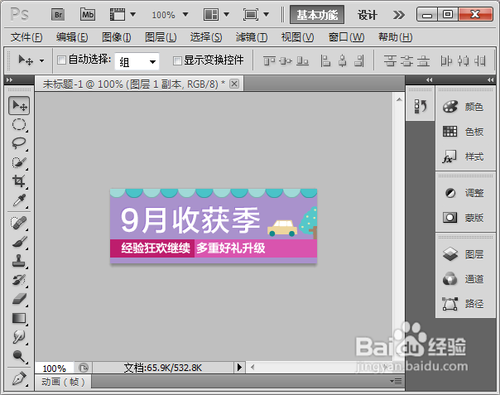
Task: Select the Lasso tool
Action: (19, 143)
